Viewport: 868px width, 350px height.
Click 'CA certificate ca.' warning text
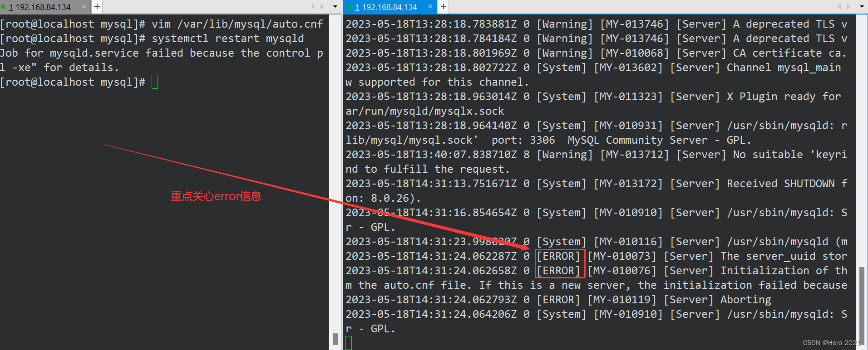click(790, 53)
